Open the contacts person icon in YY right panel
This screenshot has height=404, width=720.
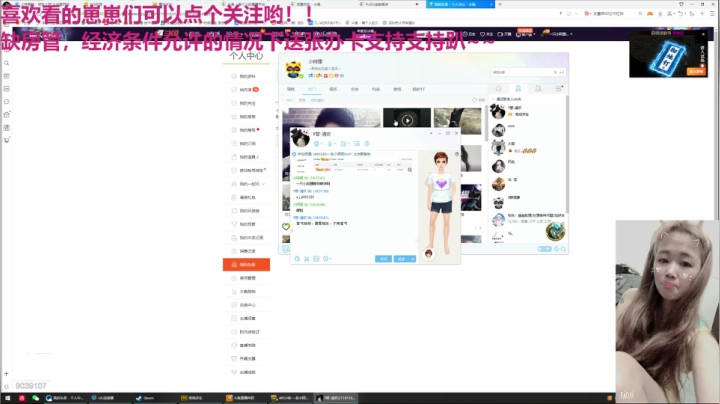tap(518, 89)
